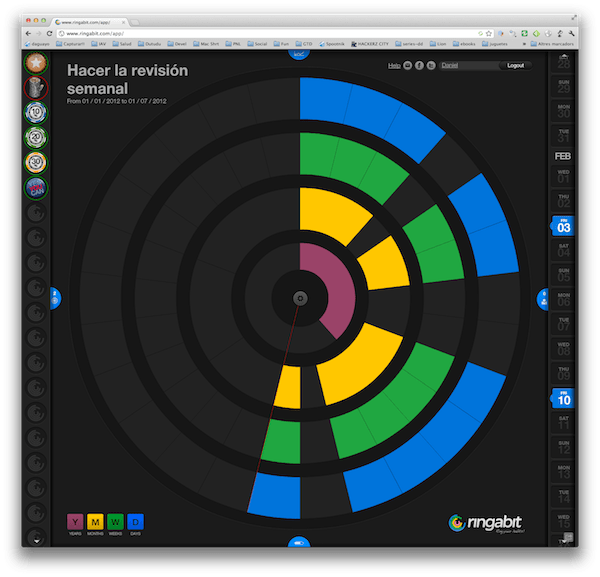Open the HACKERZ CITY bookmark
Viewport: 600px width, 577px height.
[x=370, y=44]
